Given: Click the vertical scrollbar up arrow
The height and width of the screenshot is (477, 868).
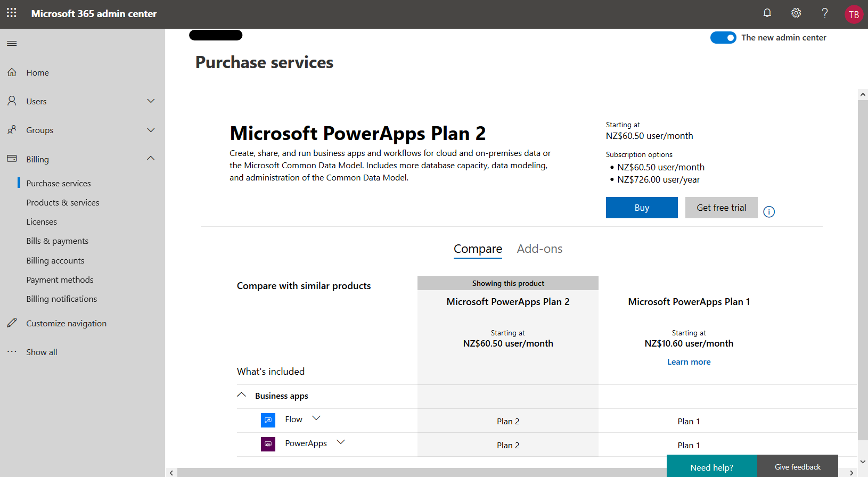Looking at the screenshot, I should (x=863, y=94).
